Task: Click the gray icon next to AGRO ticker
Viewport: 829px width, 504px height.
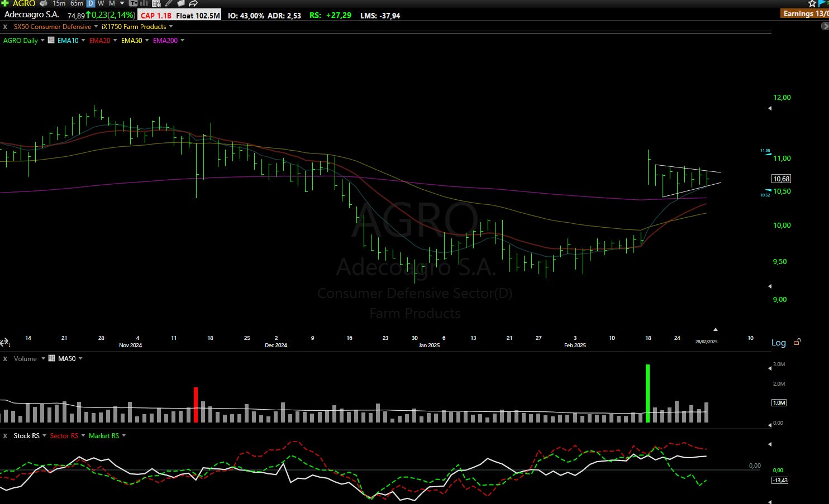Action: (44, 3)
